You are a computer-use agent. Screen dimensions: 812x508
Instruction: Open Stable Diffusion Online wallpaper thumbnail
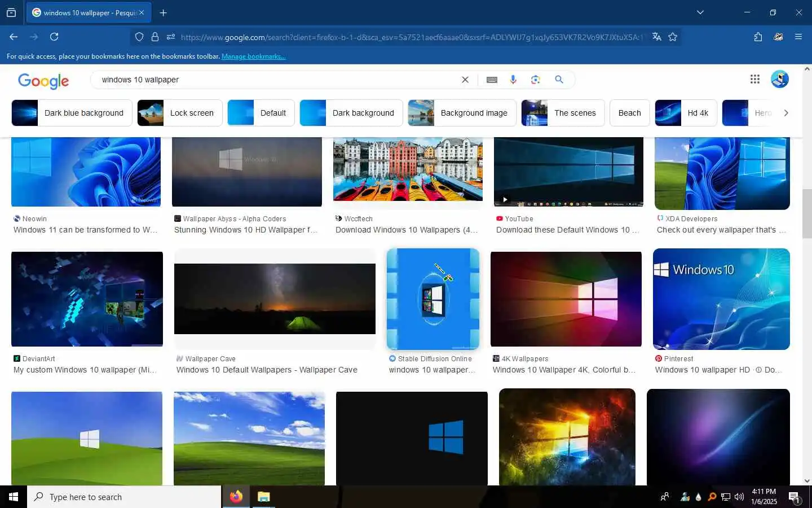tap(433, 299)
